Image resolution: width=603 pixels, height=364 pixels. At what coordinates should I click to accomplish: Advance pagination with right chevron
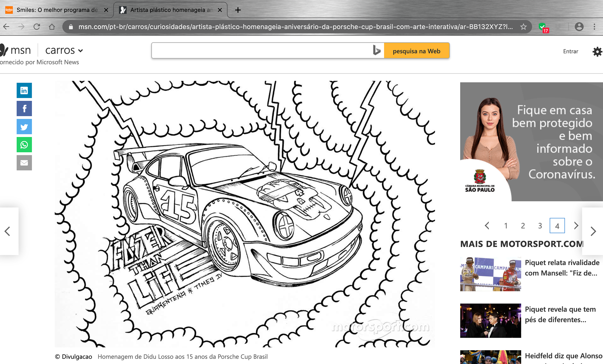pyautogui.click(x=576, y=225)
